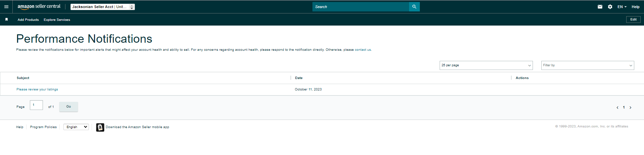Click the bookmark icon in navigation bar

(6, 20)
